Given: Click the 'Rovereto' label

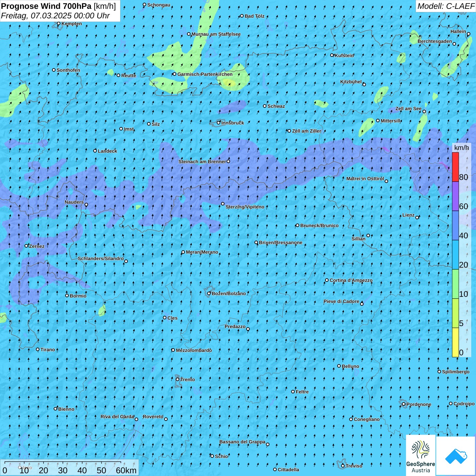Looking at the screenshot, I should coord(153,417).
